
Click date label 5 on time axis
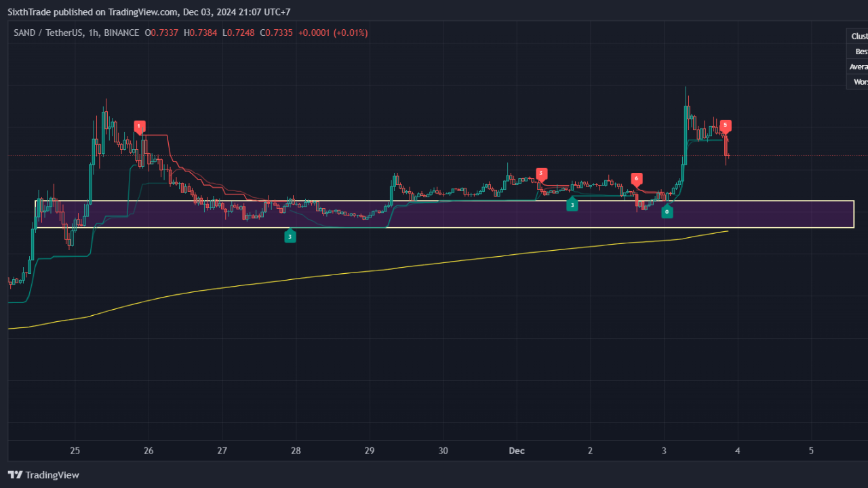(811, 451)
